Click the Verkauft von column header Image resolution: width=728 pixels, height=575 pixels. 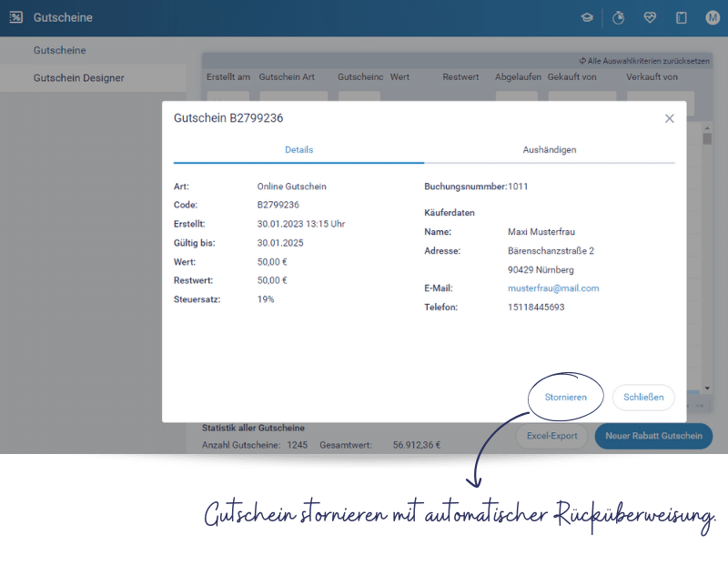pyautogui.click(x=652, y=77)
